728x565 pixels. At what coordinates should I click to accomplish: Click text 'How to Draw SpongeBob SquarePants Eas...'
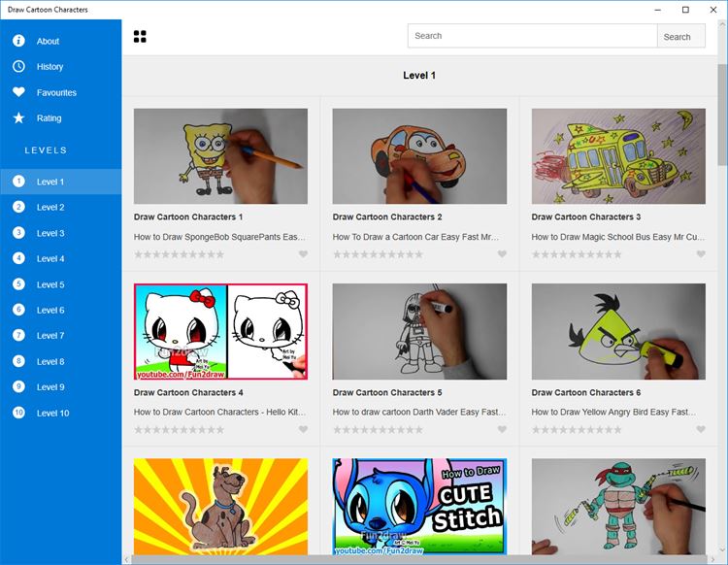[x=219, y=237]
